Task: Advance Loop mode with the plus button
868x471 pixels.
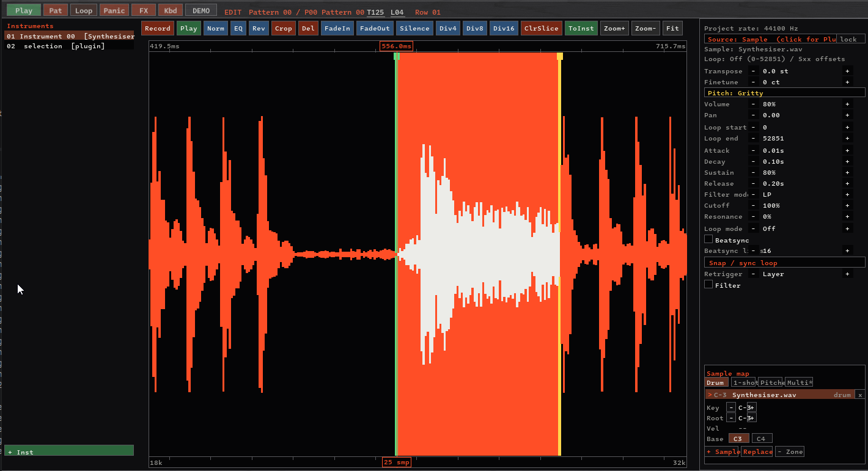Action: click(x=847, y=229)
